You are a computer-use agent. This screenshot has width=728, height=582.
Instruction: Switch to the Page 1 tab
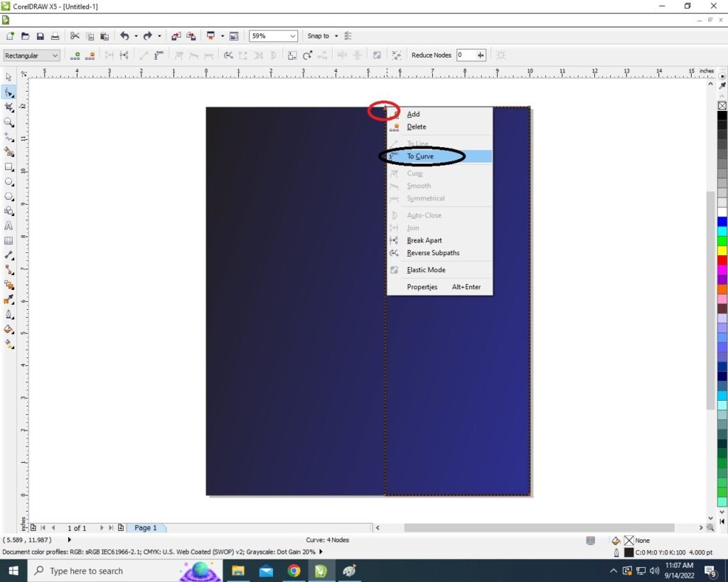pos(146,528)
